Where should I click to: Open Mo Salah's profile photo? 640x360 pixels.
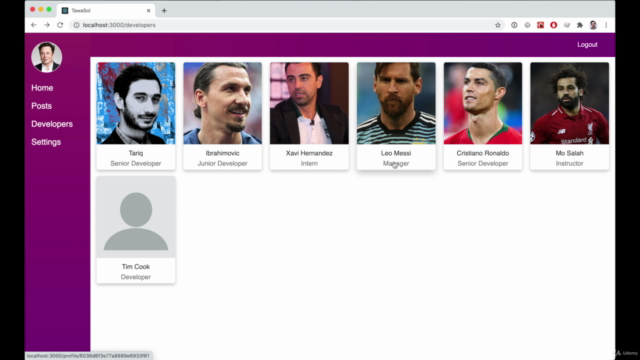pos(569,103)
